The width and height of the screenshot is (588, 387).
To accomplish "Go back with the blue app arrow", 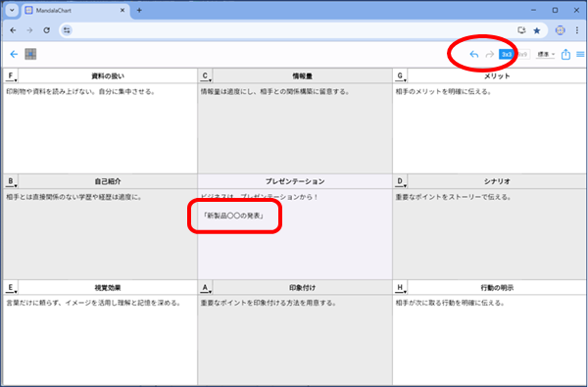I will tap(14, 54).
